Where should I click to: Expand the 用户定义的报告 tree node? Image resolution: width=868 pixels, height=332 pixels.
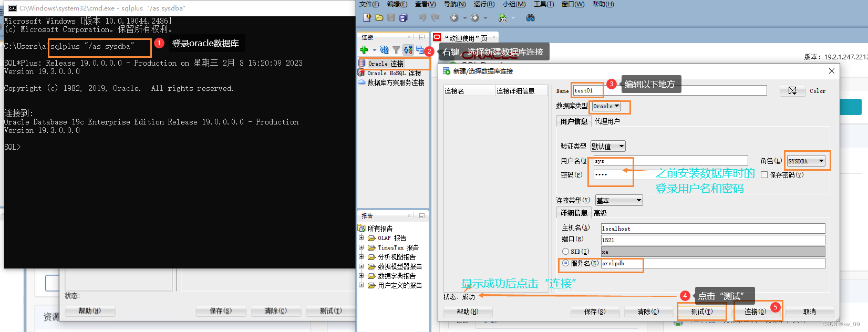(x=361, y=285)
